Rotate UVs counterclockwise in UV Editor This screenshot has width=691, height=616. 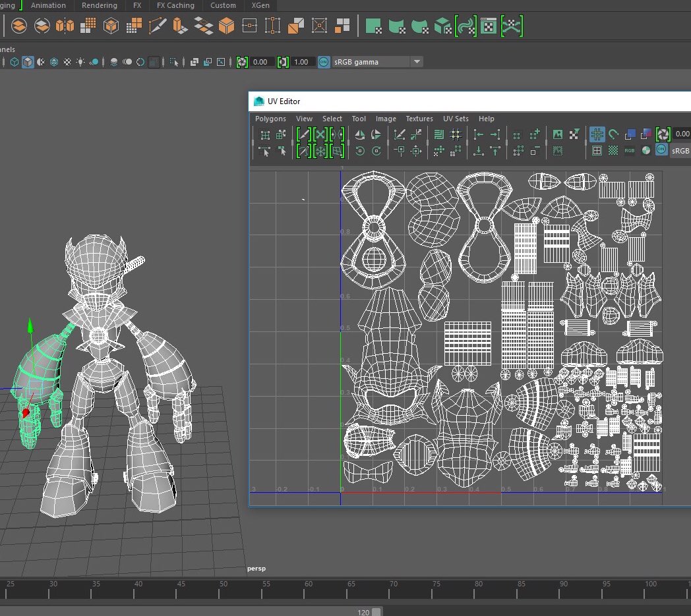(359, 151)
